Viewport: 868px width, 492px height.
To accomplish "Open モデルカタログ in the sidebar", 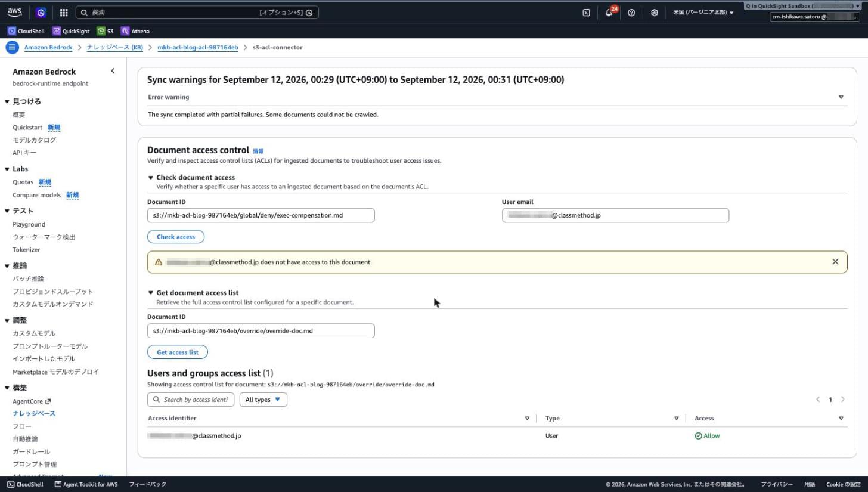I will tap(35, 140).
